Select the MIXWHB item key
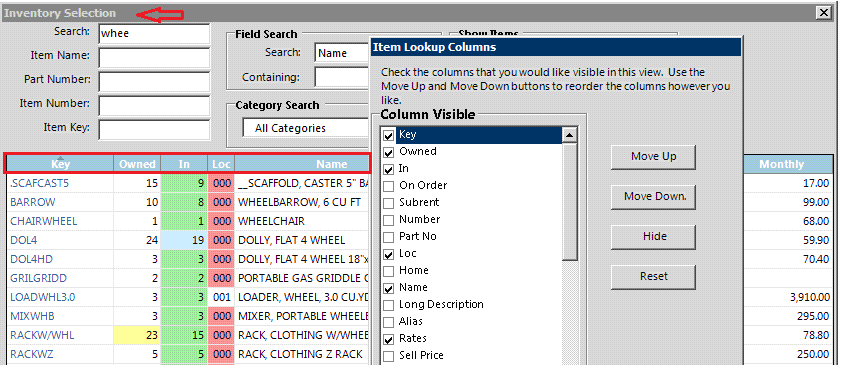The width and height of the screenshot is (841, 367). (x=32, y=317)
